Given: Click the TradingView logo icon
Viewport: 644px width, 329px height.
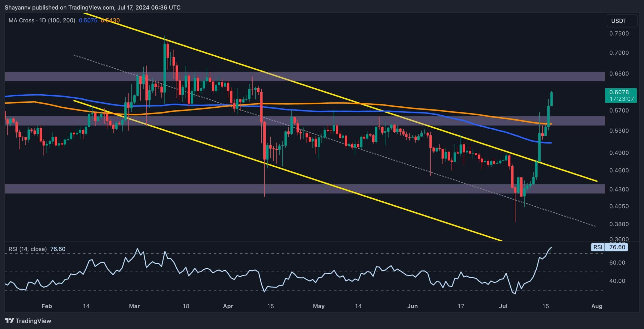Looking at the screenshot, I should pyautogui.click(x=10, y=321).
